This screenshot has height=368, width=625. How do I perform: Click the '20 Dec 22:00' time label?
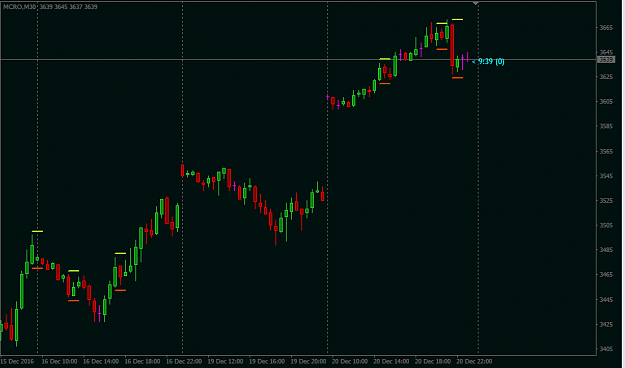point(474,362)
